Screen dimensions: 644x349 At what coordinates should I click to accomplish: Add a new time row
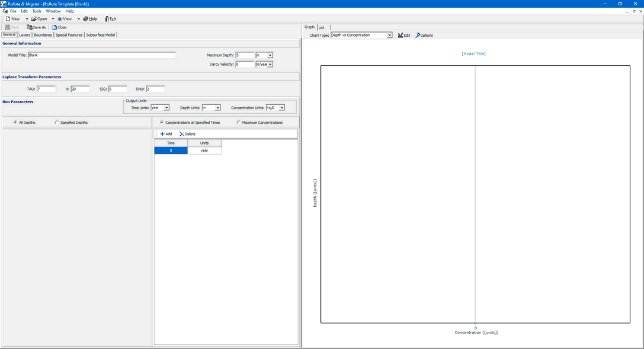pyautogui.click(x=166, y=134)
